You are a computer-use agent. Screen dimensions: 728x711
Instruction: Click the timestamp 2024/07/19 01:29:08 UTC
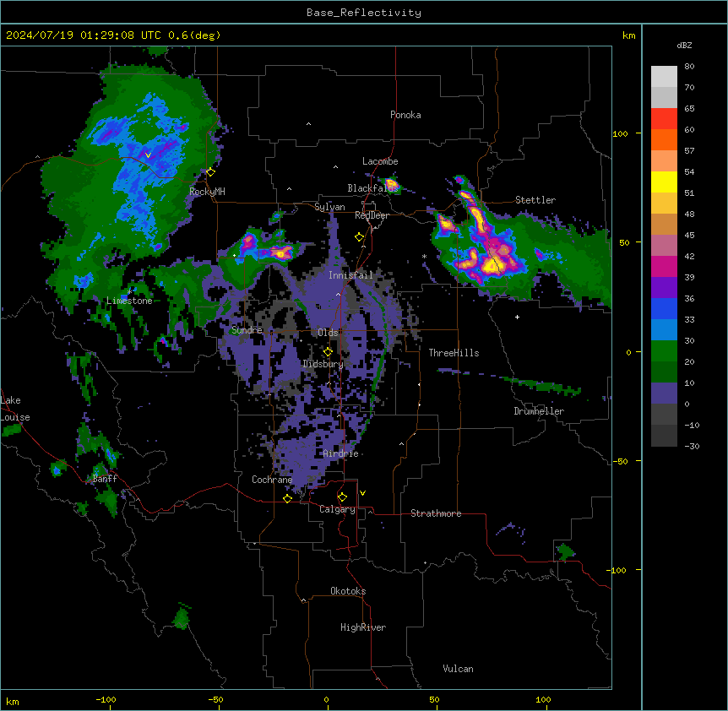(x=84, y=35)
